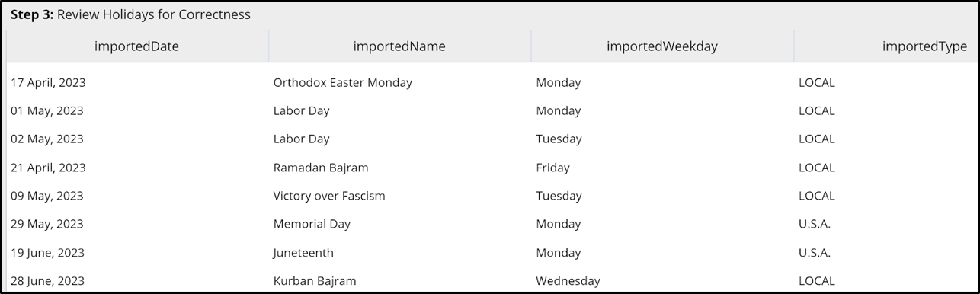The height and width of the screenshot is (294, 980).
Task: Click the Juneteenth holiday name
Action: tap(303, 252)
